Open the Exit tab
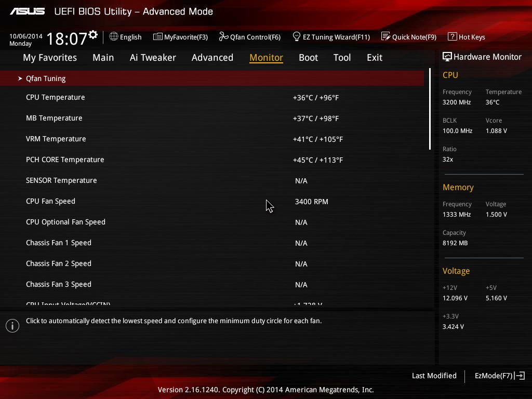The height and width of the screenshot is (399, 532). click(x=374, y=58)
